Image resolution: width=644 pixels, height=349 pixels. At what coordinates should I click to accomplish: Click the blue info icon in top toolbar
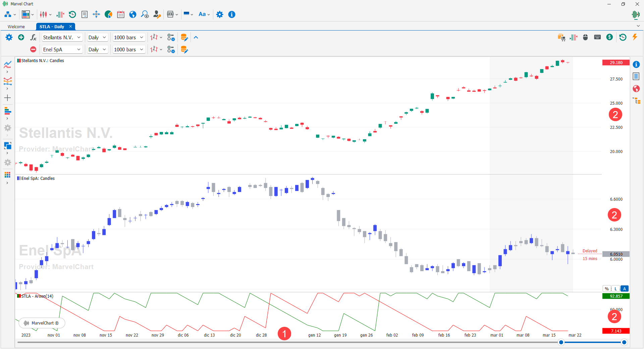point(232,14)
